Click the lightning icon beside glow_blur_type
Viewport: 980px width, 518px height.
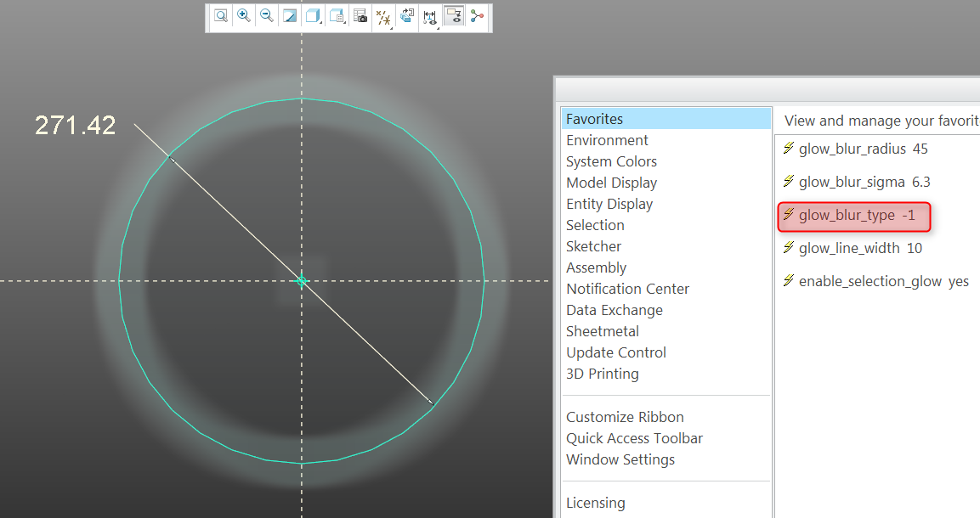pyautogui.click(x=789, y=214)
